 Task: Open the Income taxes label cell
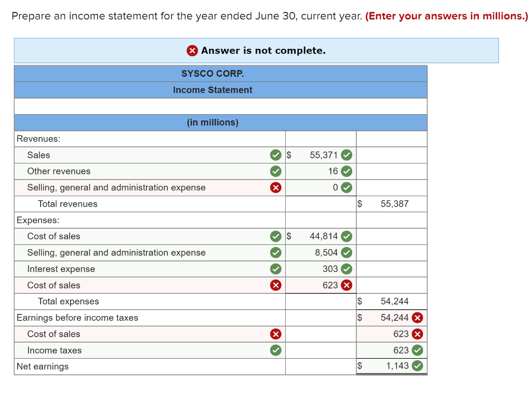(150, 350)
